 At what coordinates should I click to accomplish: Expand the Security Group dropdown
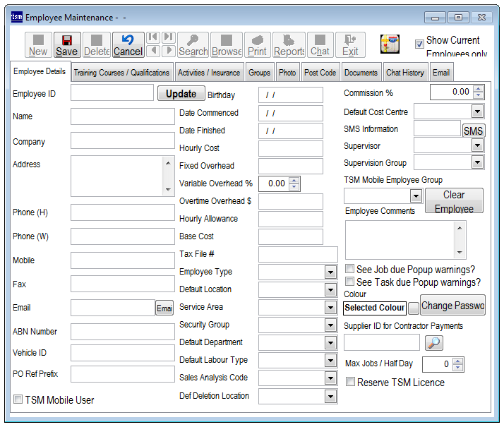(330, 325)
